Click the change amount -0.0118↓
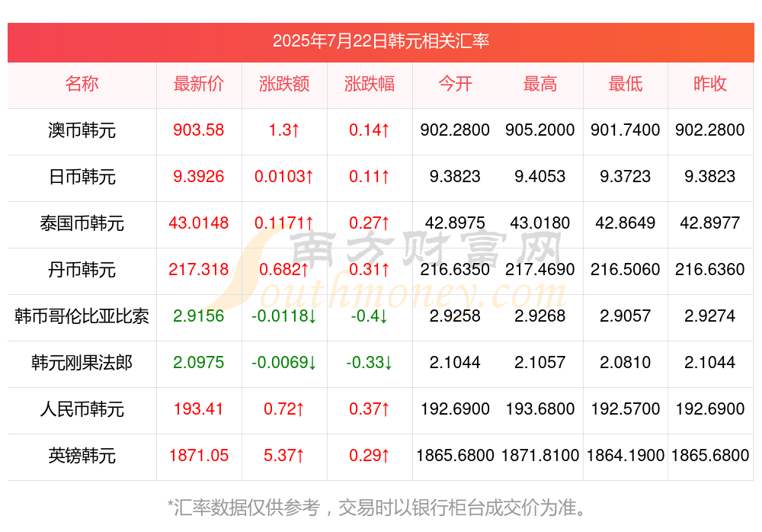The width and height of the screenshot is (762, 532). [284, 316]
